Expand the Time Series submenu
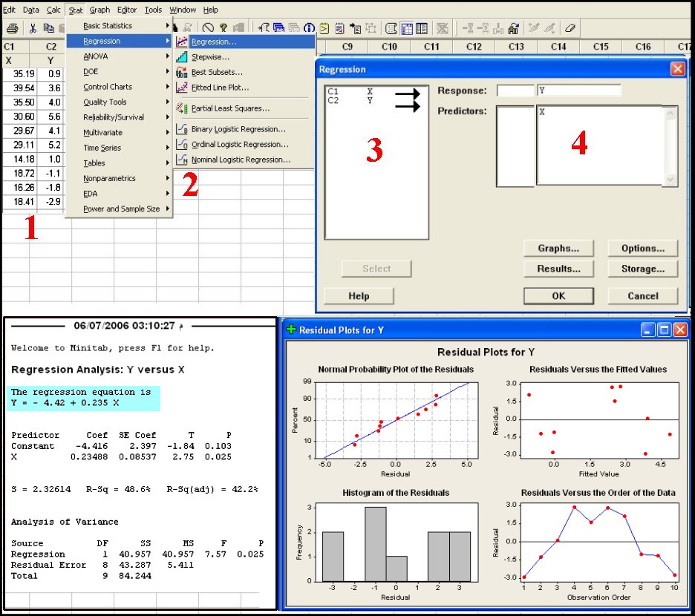 (x=120, y=148)
